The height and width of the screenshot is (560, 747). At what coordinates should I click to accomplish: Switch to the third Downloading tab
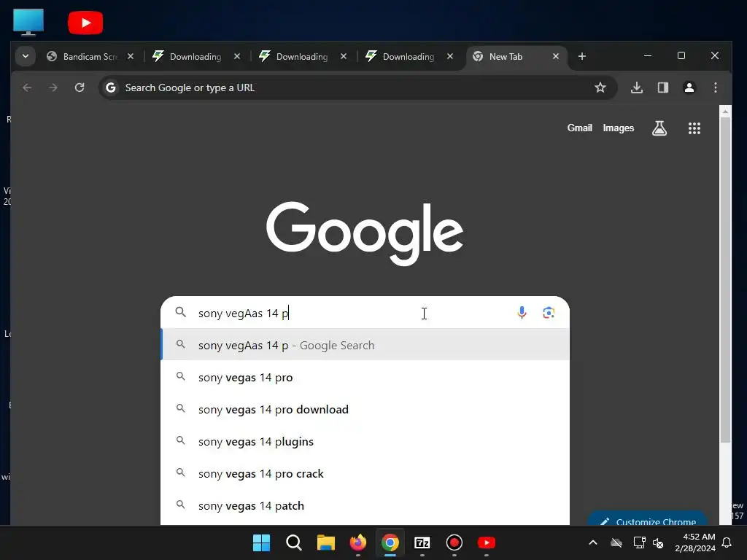click(x=409, y=57)
